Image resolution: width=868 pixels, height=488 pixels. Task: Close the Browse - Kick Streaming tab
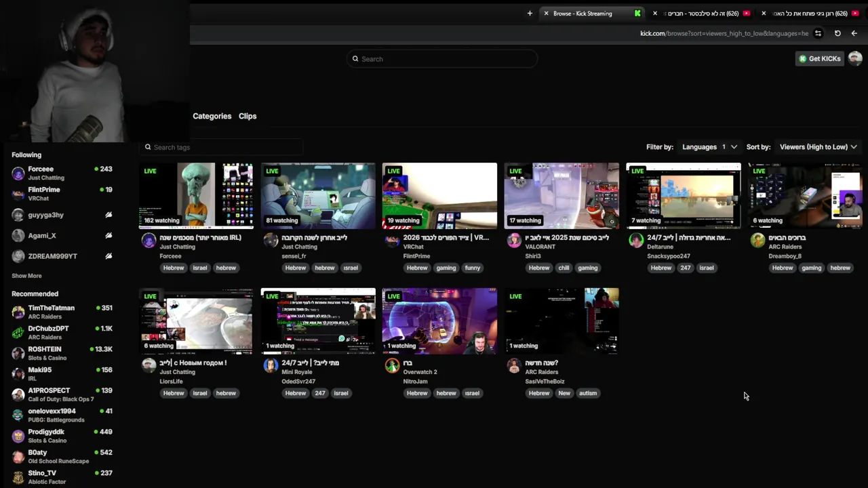tap(546, 14)
